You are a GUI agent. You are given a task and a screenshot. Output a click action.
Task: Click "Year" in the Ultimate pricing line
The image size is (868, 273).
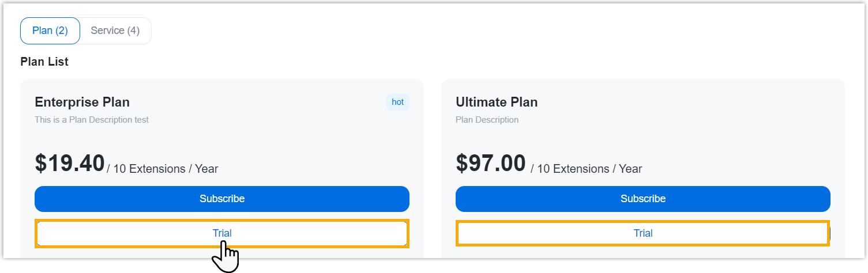tap(630, 169)
